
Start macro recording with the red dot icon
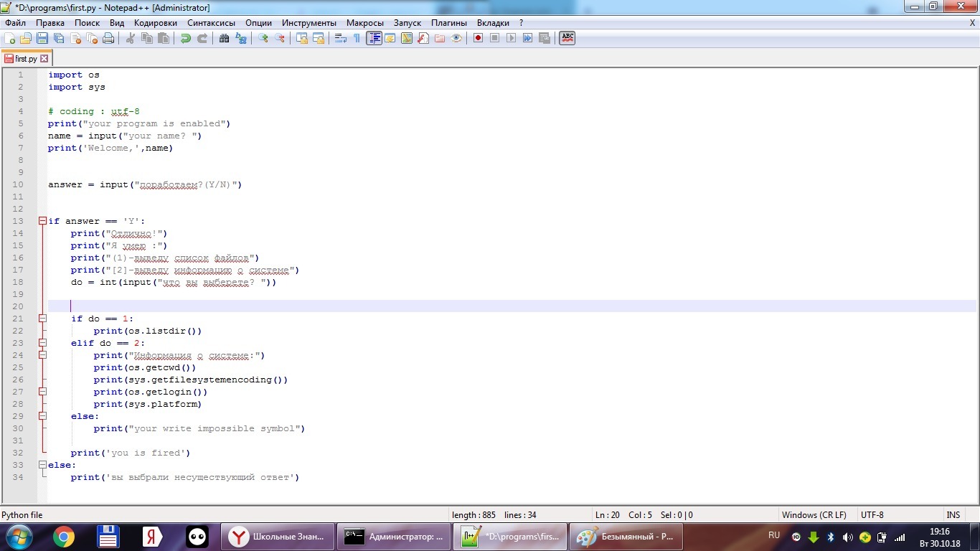point(478,38)
